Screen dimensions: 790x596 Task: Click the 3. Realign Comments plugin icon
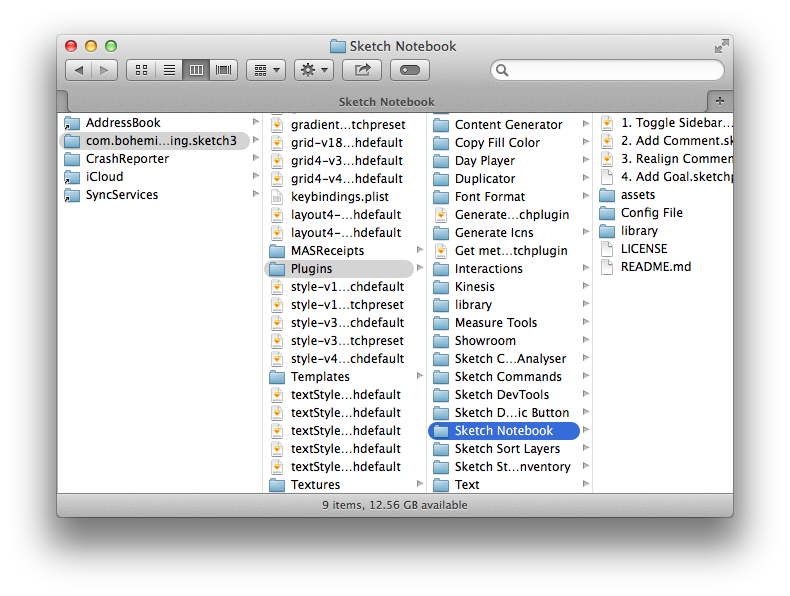click(x=607, y=159)
